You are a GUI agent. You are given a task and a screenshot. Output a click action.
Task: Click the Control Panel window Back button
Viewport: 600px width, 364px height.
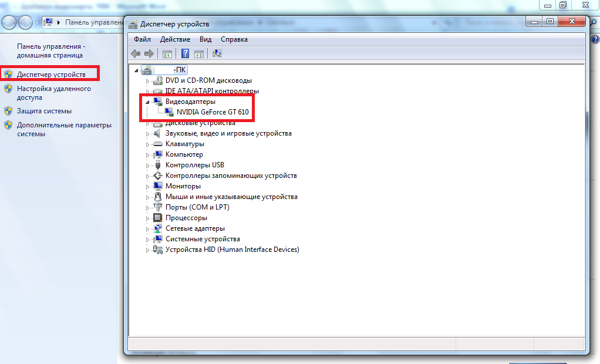pos(9,22)
